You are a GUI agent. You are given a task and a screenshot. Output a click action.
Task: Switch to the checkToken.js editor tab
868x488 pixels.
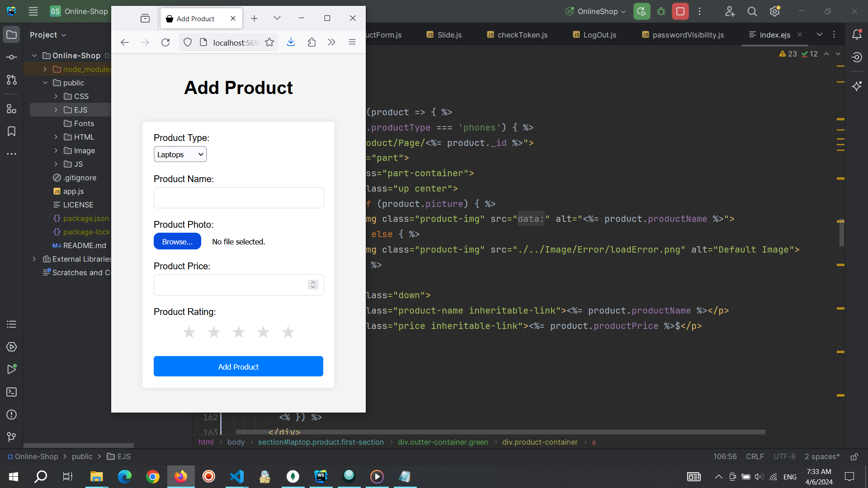click(x=517, y=35)
